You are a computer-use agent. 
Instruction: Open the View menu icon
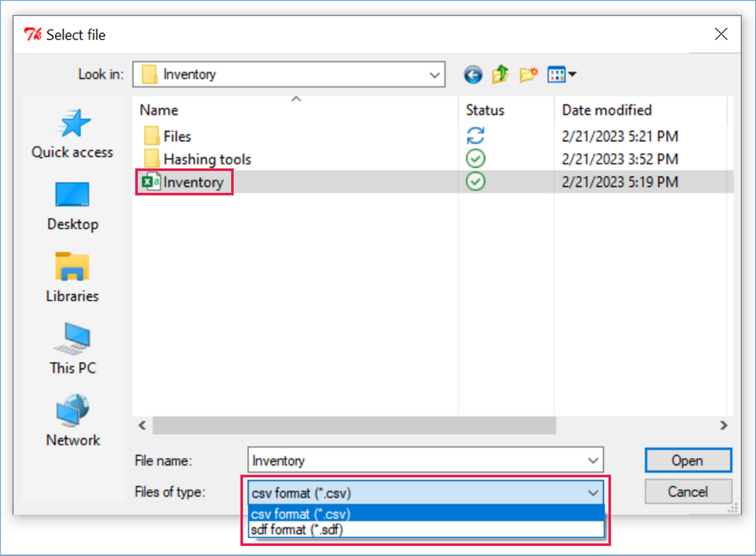coord(562,75)
